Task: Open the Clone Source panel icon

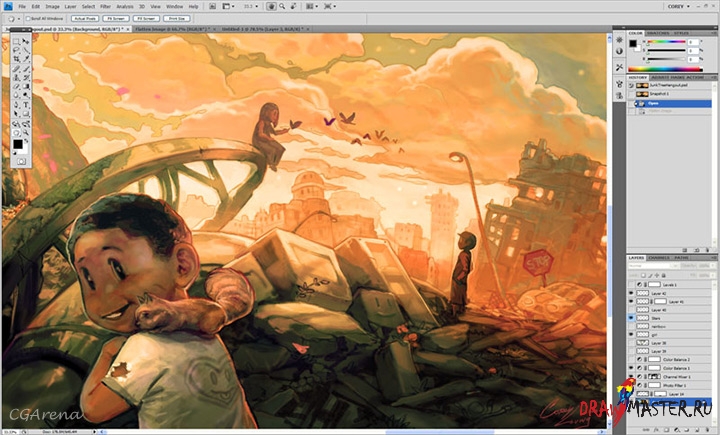Action: (619, 96)
